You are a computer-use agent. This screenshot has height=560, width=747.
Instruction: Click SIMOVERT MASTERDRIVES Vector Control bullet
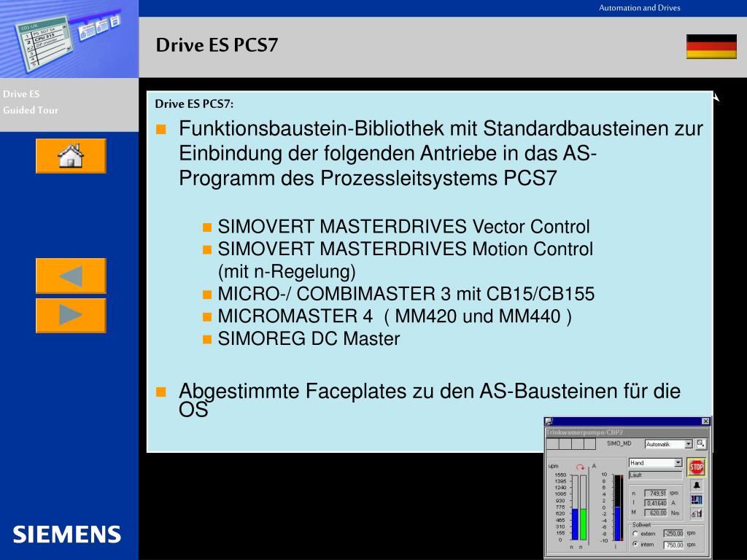403,226
